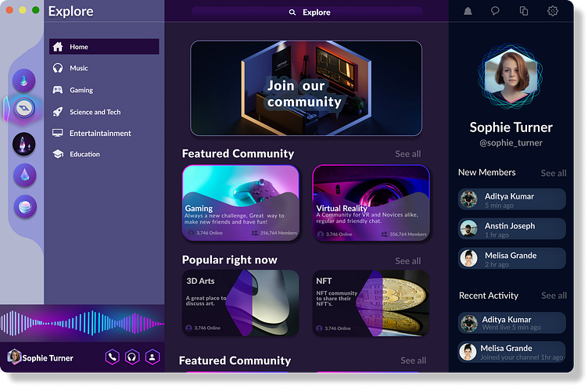This screenshot has height=387, width=588.
Task: Open the Gaming category
Action: tap(81, 90)
